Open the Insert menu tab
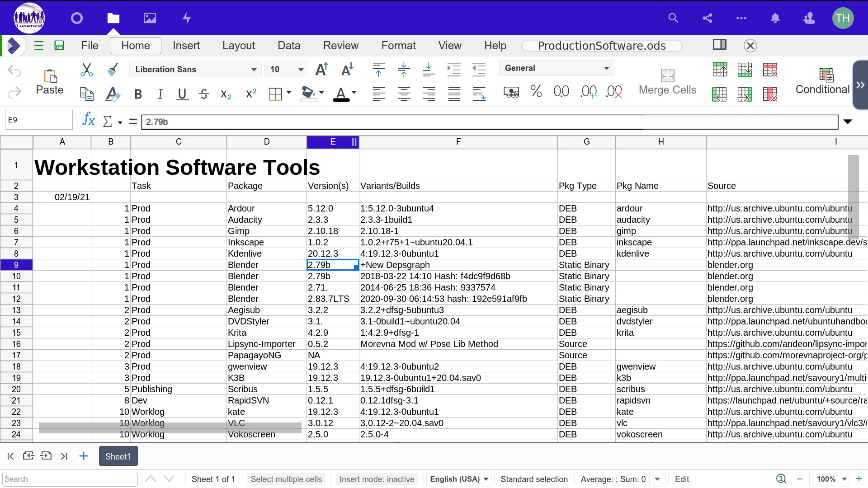Viewport: 868px width, 488px height. coord(186,46)
